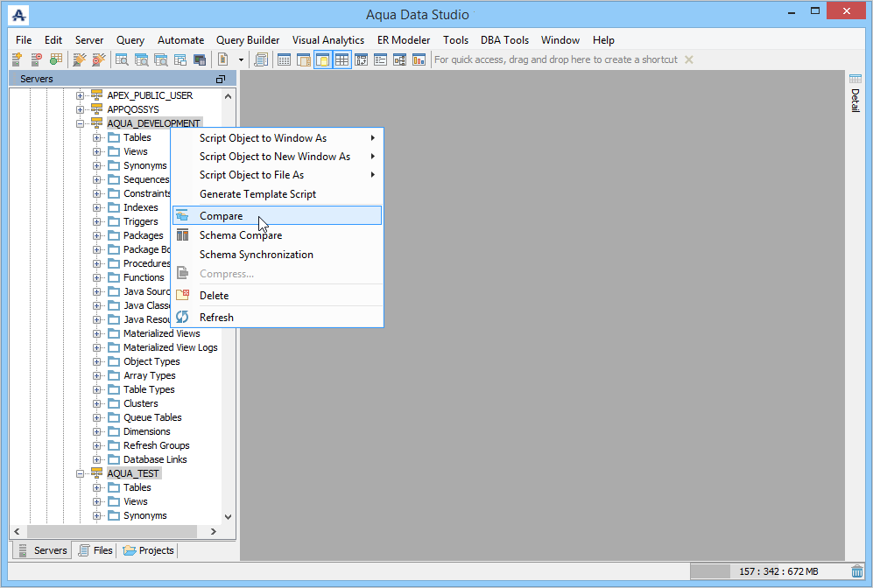Click the bar chart visual analytics icon
The width and height of the screenshot is (873, 588).
[419, 59]
